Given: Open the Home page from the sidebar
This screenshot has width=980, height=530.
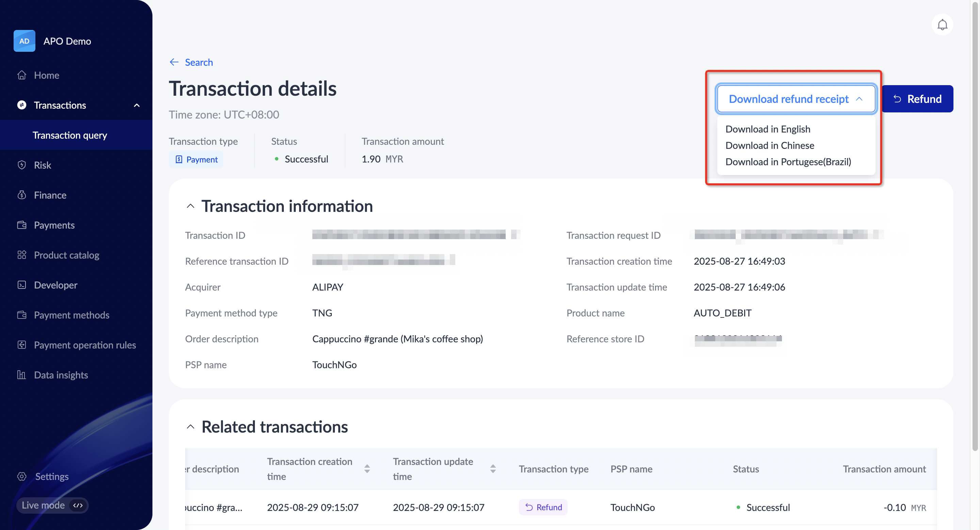Looking at the screenshot, I should click(x=46, y=75).
